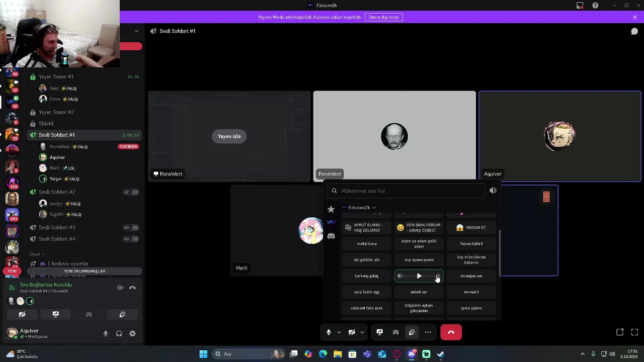Open favorites star tab in soundboard
The width and height of the screenshot is (644, 362).
coord(331,209)
